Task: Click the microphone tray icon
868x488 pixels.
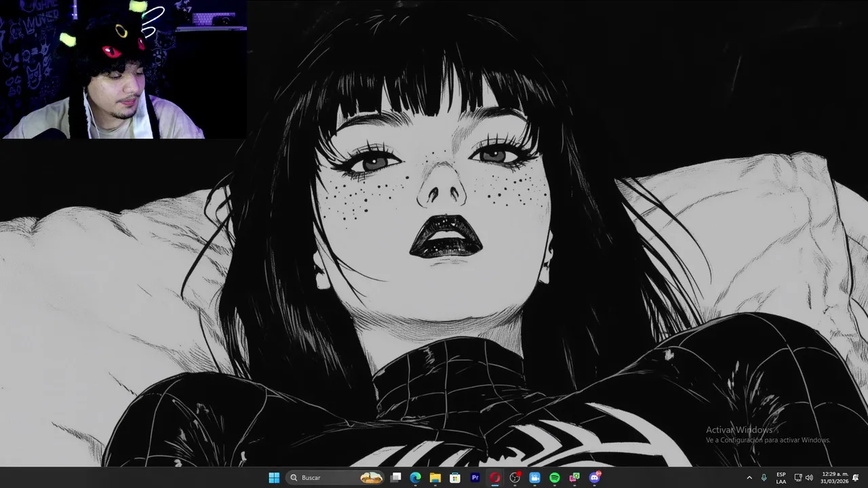Action: pos(764,478)
